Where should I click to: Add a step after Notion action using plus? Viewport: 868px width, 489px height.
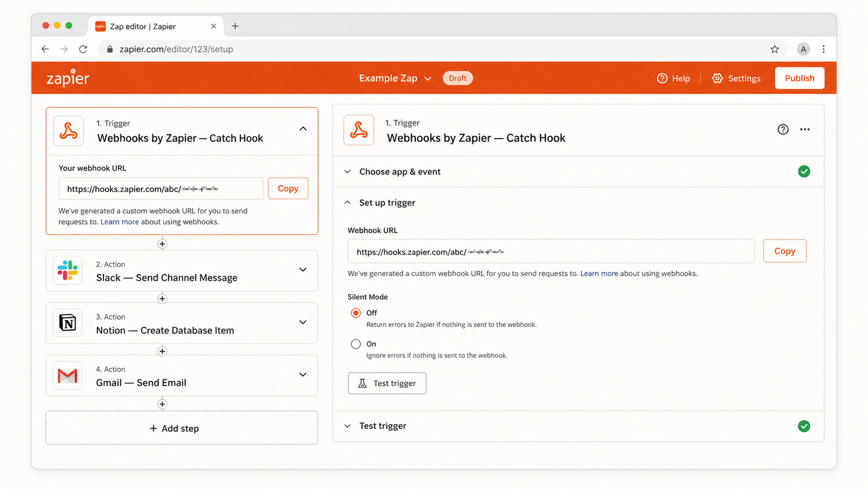coord(162,351)
